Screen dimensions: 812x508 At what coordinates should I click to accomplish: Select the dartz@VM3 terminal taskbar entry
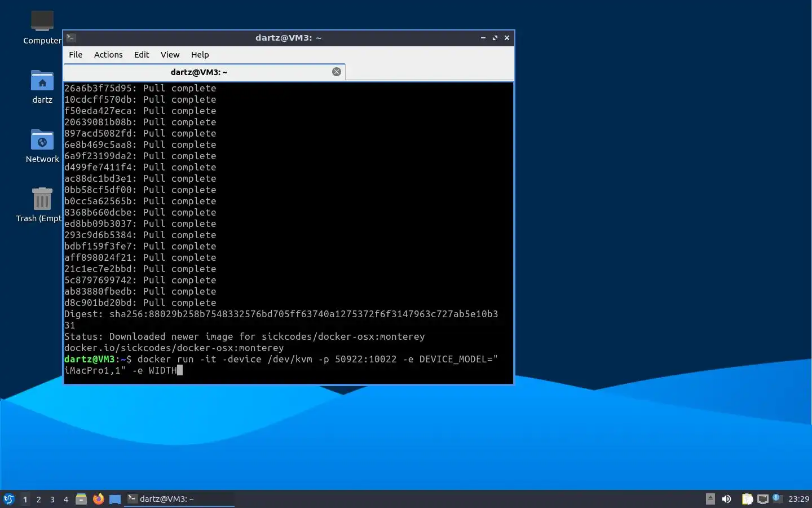click(179, 499)
